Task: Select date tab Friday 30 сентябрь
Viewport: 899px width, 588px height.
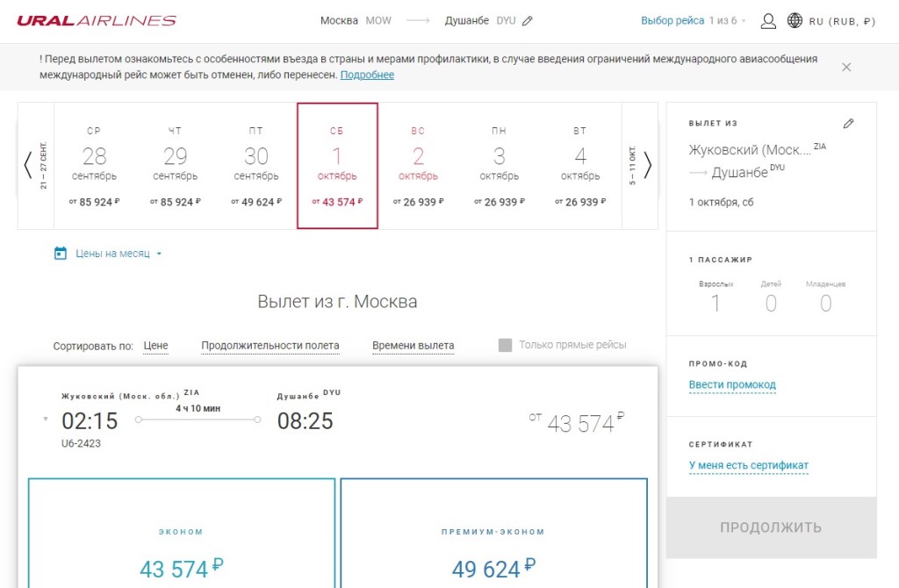Action: 255,166
